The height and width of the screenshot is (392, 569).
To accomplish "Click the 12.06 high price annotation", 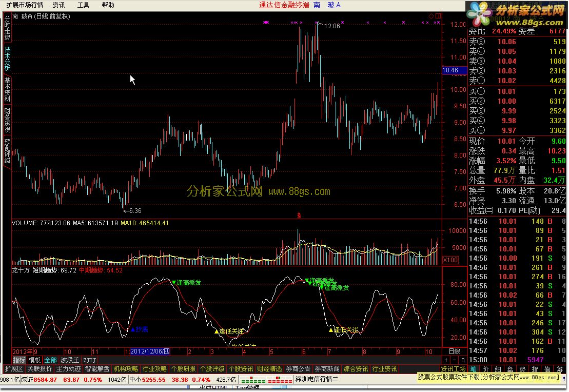I will click(x=331, y=26).
